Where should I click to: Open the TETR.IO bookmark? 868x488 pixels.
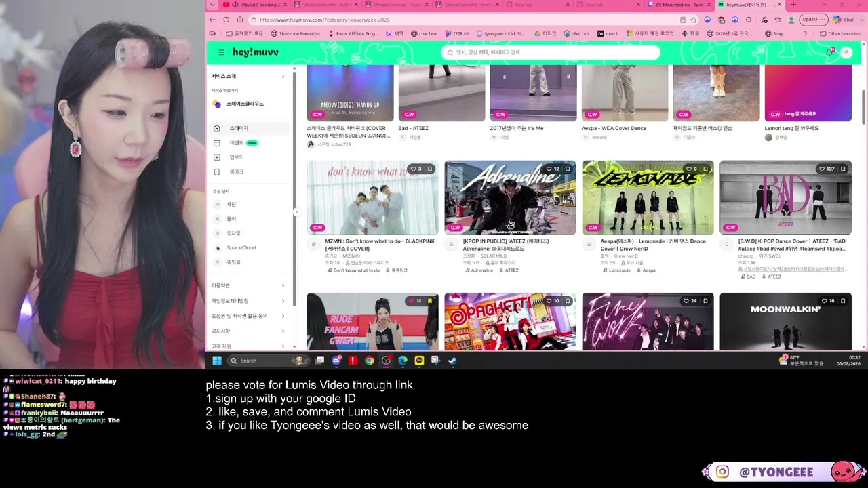[456, 33]
